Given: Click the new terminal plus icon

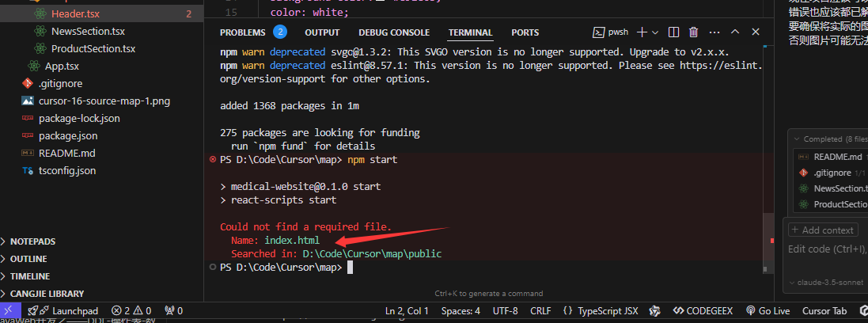Looking at the screenshot, I should 642,32.
